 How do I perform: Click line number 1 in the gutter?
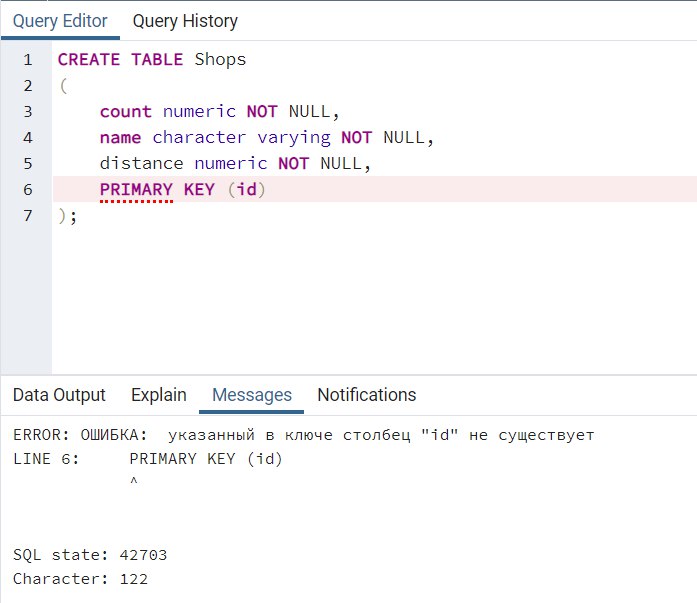click(28, 60)
